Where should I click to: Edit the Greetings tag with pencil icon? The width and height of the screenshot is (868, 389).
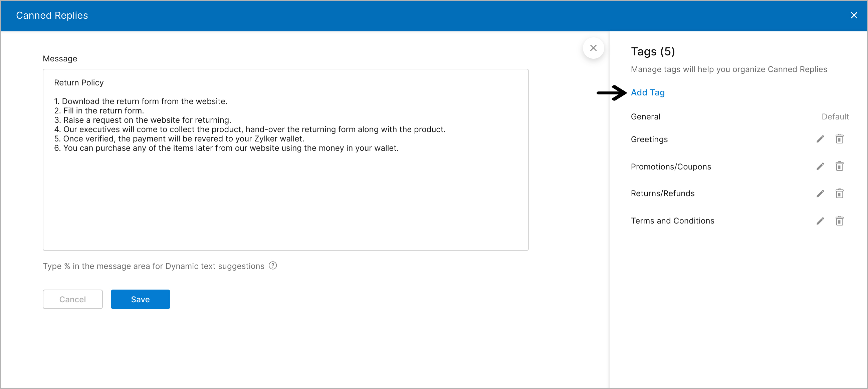point(820,139)
